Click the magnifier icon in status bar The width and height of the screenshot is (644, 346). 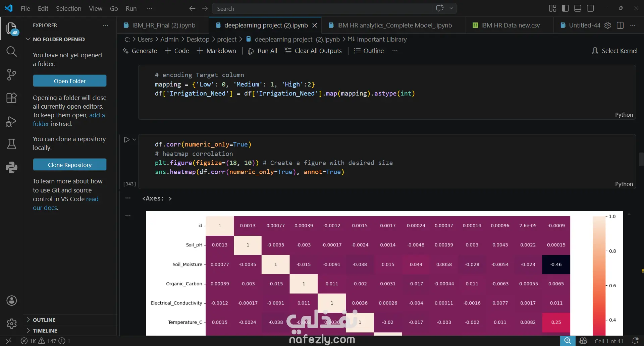click(568, 341)
